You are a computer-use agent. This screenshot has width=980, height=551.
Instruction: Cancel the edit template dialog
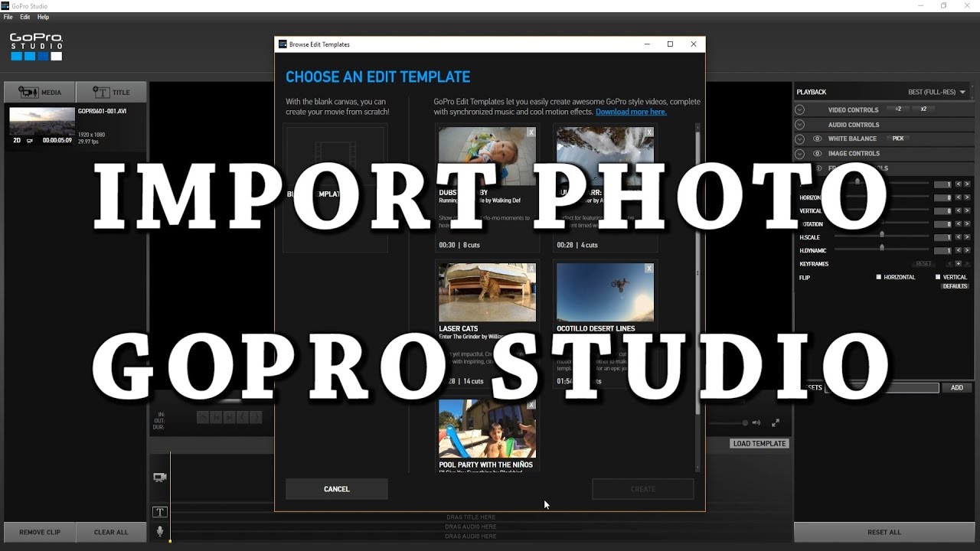(337, 489)
